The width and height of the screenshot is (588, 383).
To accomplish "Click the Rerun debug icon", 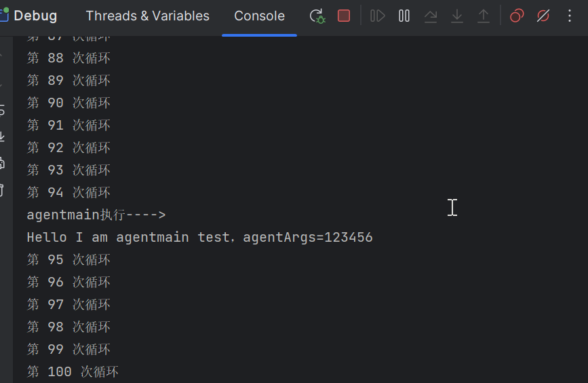I will (317, 16).
